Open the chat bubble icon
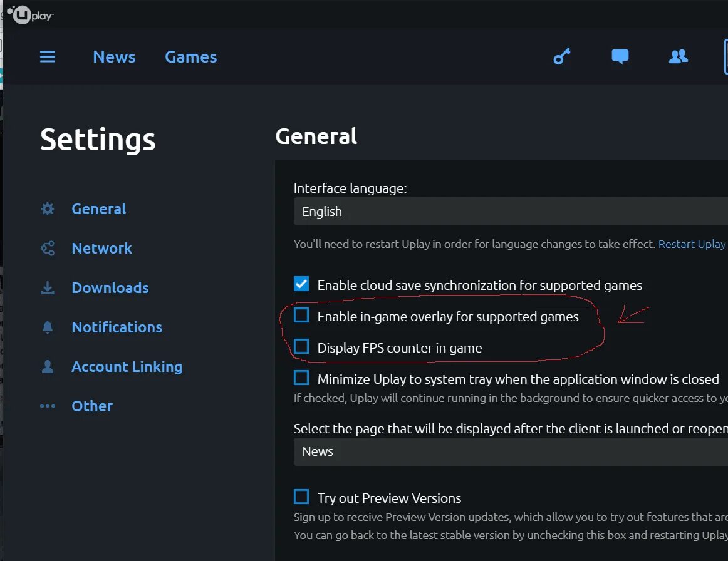This screenshot has width=728, height=561. pyautogui.click(x=620, y=56)
